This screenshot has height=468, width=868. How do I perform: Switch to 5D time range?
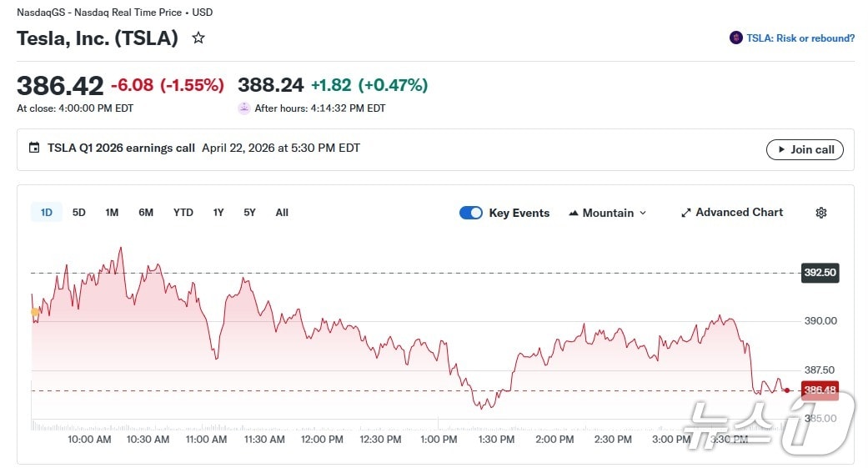(x=79, y=213)
